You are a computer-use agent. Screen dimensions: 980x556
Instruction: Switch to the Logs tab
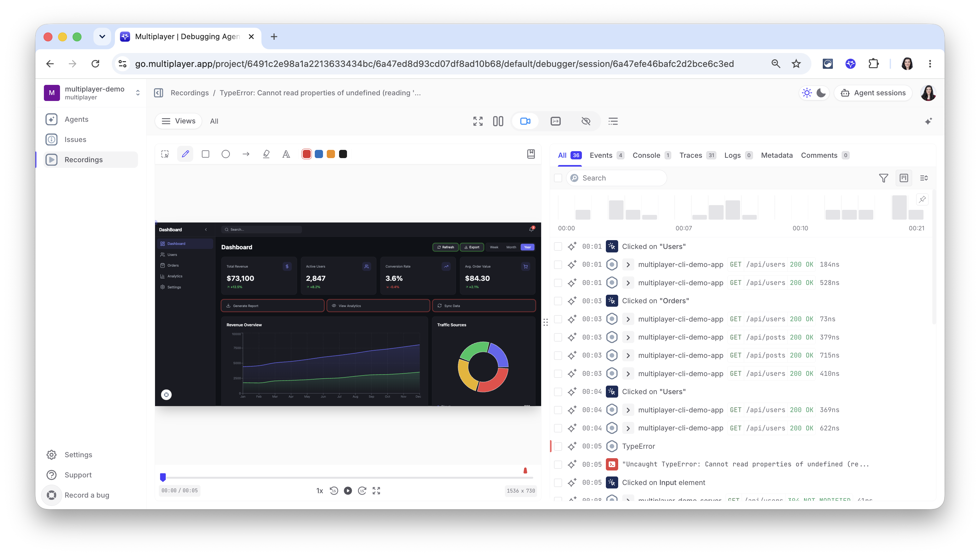coord(738,156)
